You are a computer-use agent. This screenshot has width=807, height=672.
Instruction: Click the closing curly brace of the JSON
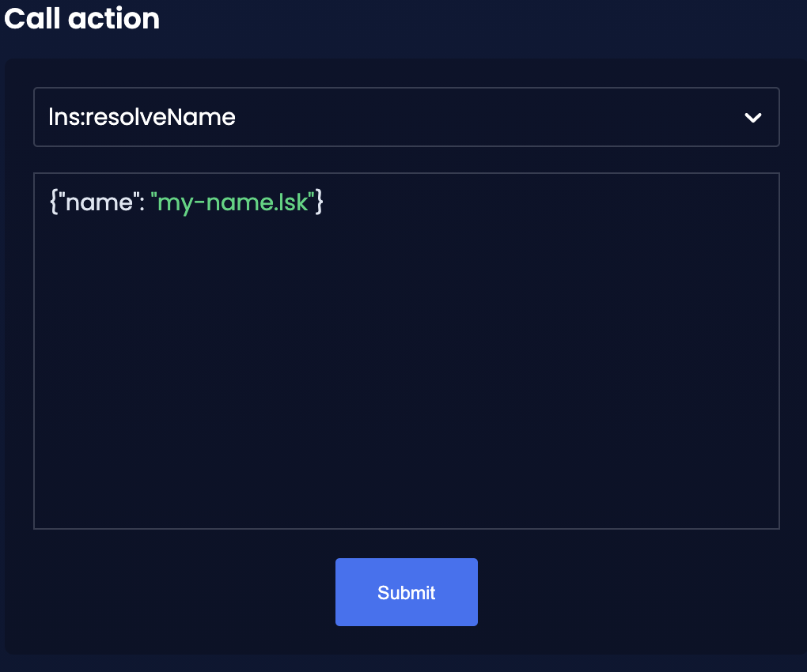tap(320, 202)
